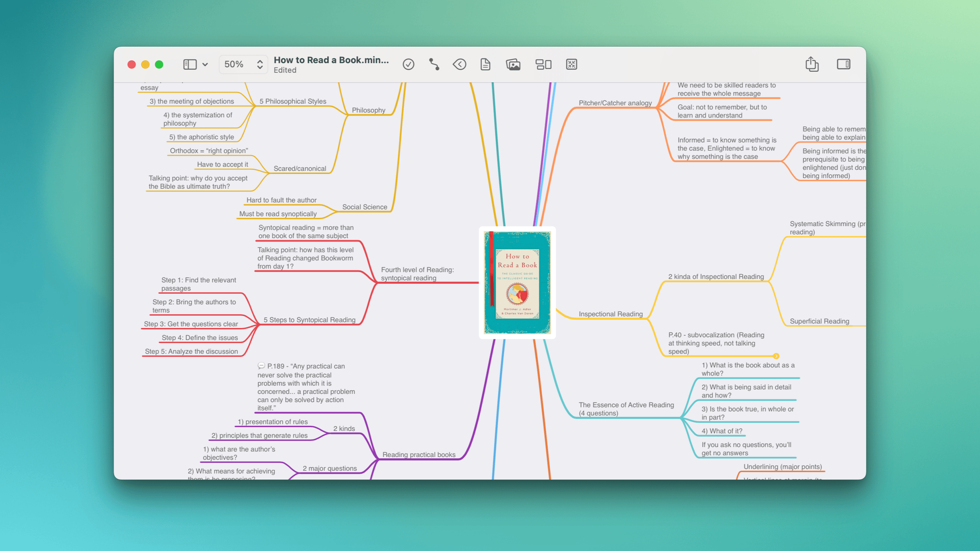Click the checkmark task icon in toolbar
Image resolution: width=980 pixels, height=551 pixels.
pyautogui.click(x=408, y=64)
